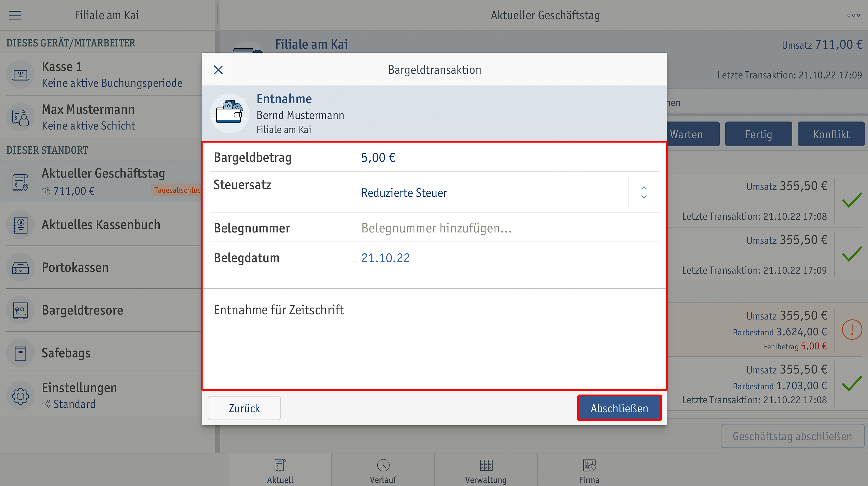Change the Belegdatum 21.10.22

tap(386, 258)
